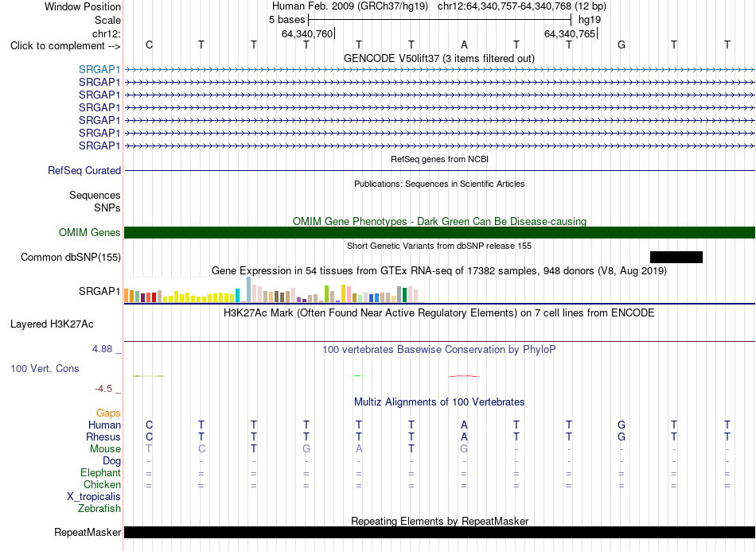
Task: Click the Layered H3K27Ac track label
Action: [x=52, y=324]
